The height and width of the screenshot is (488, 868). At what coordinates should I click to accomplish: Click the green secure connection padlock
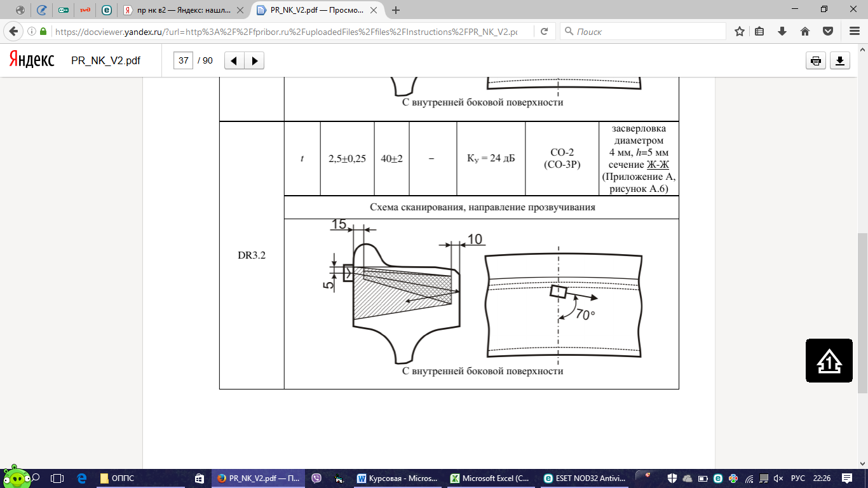(x=43, y=31)
